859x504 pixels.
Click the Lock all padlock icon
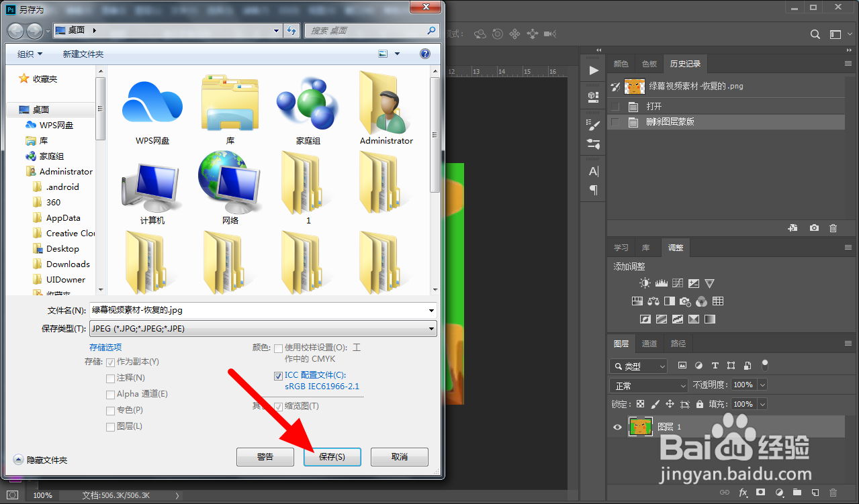700,404
